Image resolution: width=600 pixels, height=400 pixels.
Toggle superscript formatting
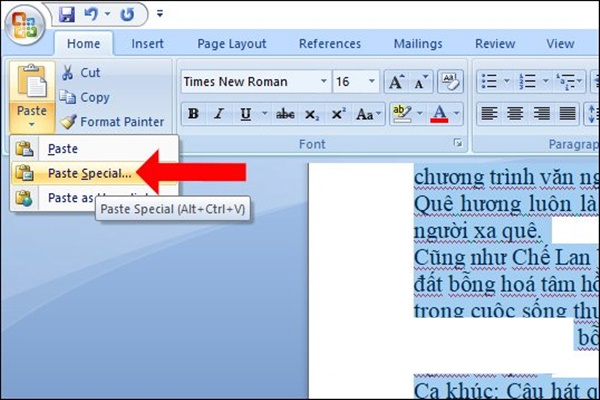pos(338,114)
